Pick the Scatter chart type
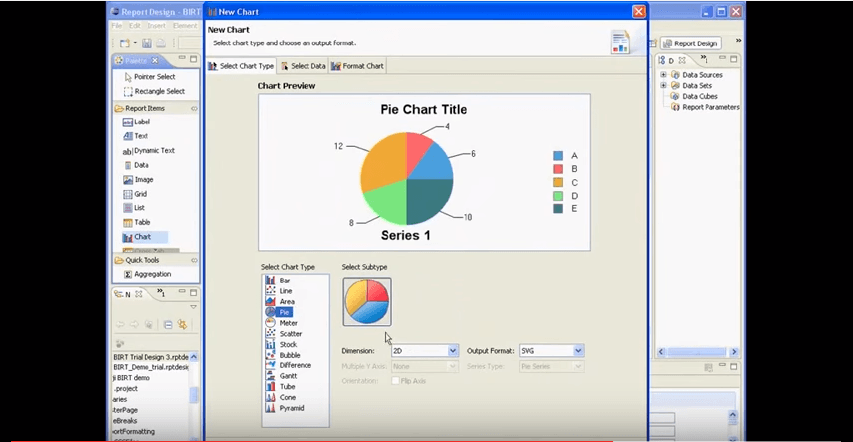The height and width of the screenshot is (442, 853). click(x=291, y=334)
